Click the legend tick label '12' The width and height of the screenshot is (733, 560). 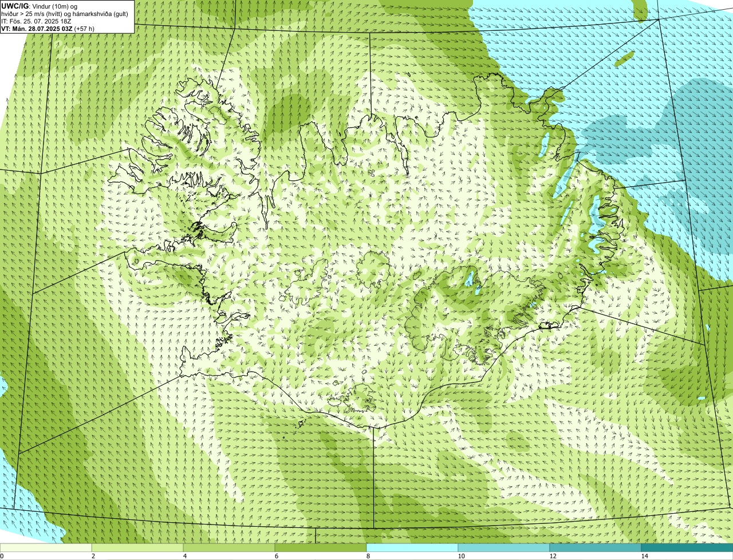(553, 556)
